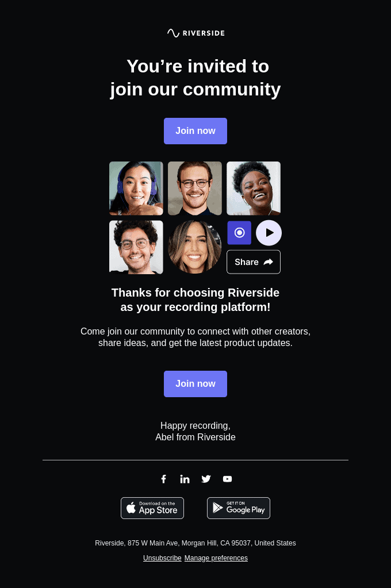Image resolution: width=391 pixels, height=588 pixels.
Task: Select circular photo of smiling woman
Action: [195, 247]
